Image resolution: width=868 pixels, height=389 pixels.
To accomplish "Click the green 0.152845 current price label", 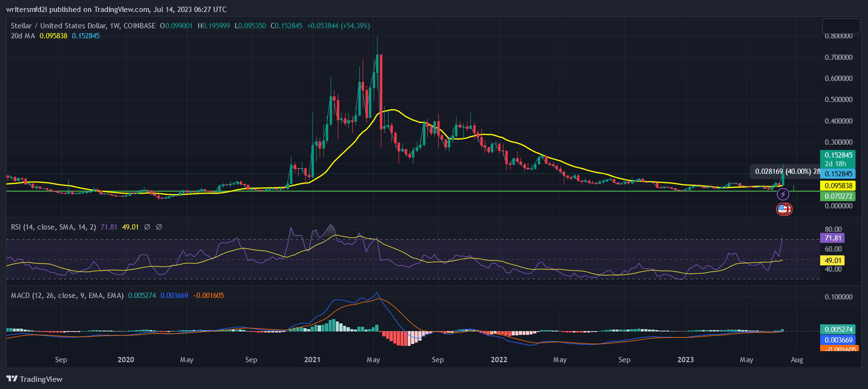I will coord(838,155).
